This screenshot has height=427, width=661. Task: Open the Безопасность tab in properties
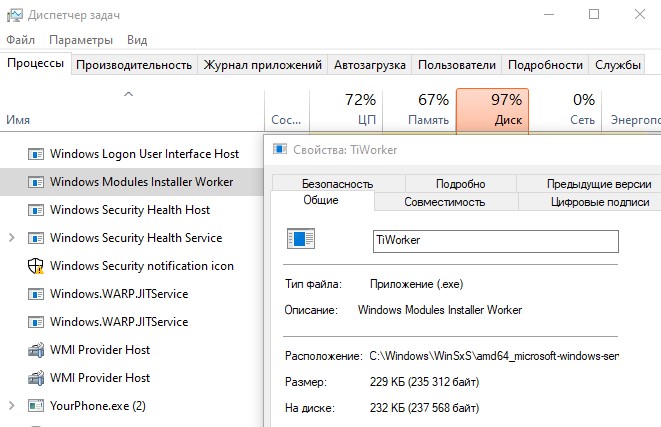pos(338,184)
